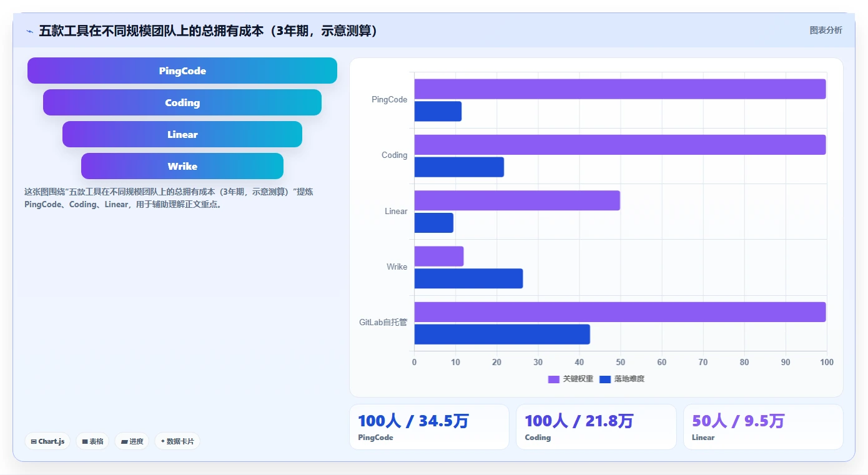
Task: Select the Linear funnel bar
Action: click(182, 134)
